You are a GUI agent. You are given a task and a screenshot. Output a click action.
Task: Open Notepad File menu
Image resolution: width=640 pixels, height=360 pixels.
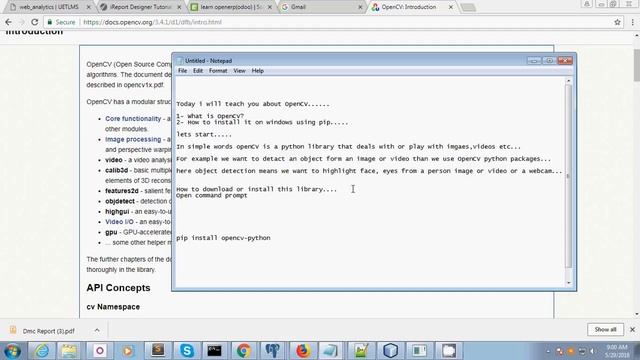pos(182,71)
